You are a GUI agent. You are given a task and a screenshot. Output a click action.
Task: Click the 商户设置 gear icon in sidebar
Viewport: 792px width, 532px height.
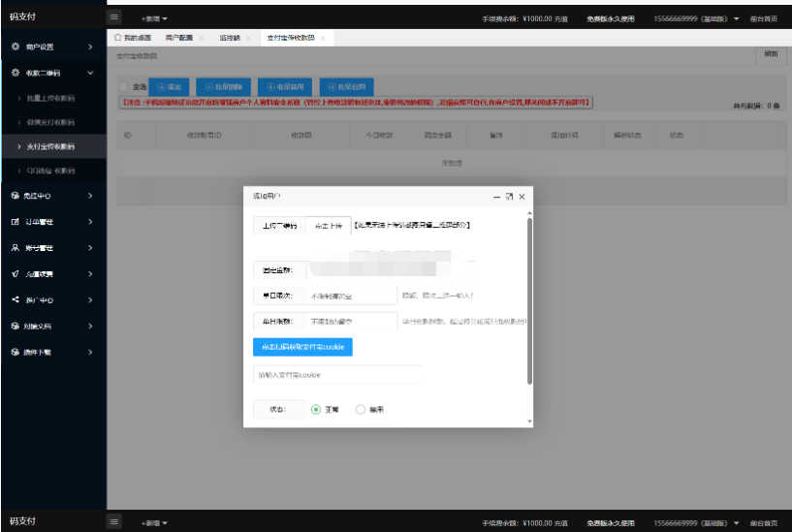coord(16,47)
